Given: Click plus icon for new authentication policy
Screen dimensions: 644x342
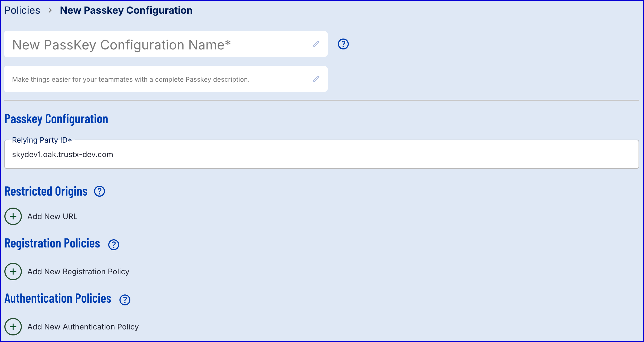Looking at the screenshot, I should click(x=13, y=327).
